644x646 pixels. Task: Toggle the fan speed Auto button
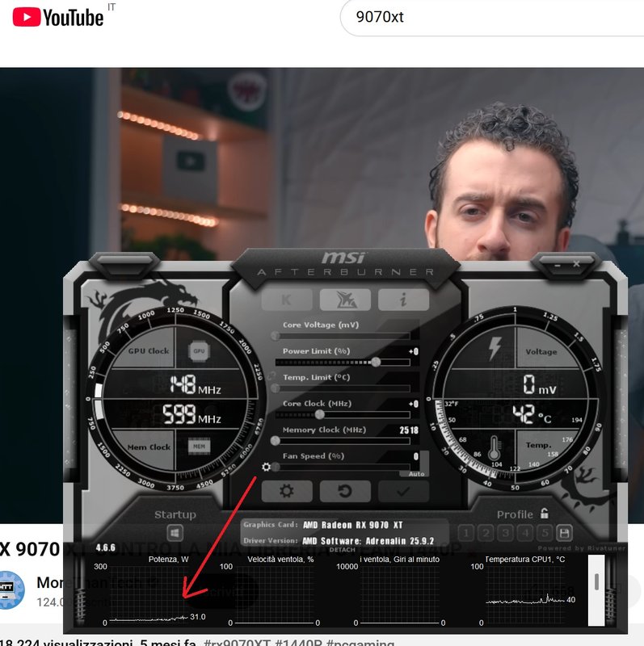pyautogui.click(x=416, y=474)
